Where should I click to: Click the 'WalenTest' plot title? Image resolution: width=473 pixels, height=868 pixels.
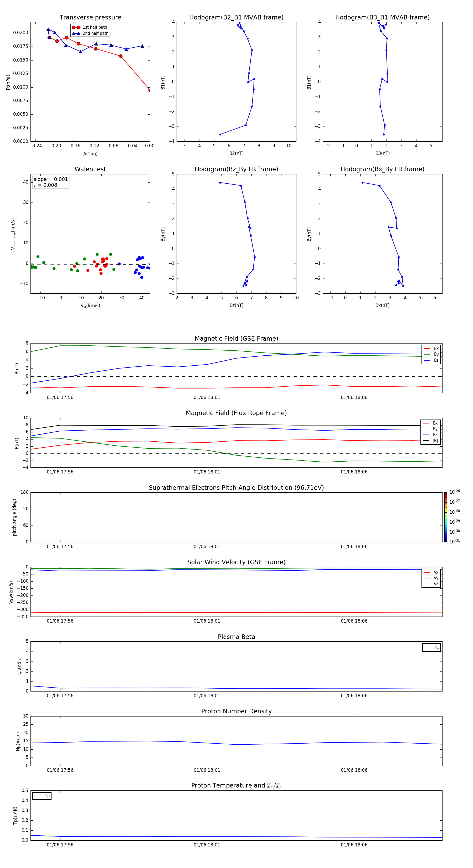[90, 169]
